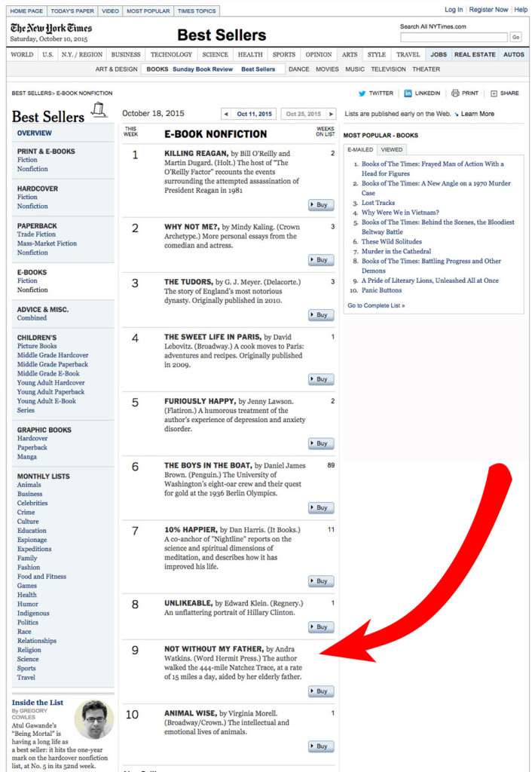Open 'Why Were We in Vietnam?' article
This screenshot has height=772, width=532.
[400, 213]
